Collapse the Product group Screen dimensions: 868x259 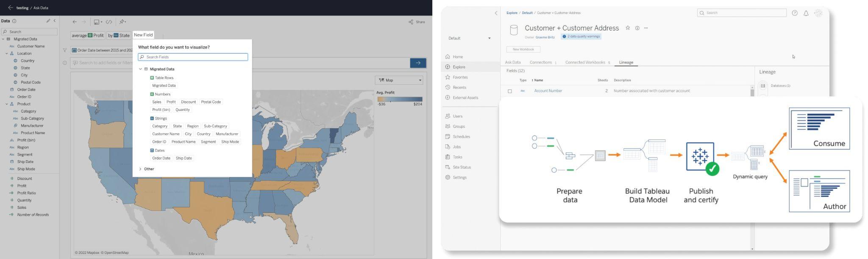coord(7,104)
